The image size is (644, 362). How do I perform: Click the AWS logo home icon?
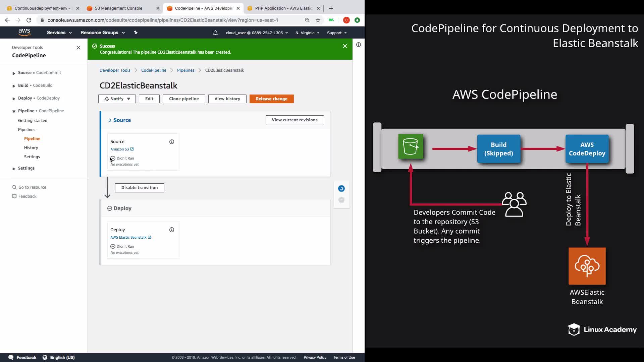(24, 33)
